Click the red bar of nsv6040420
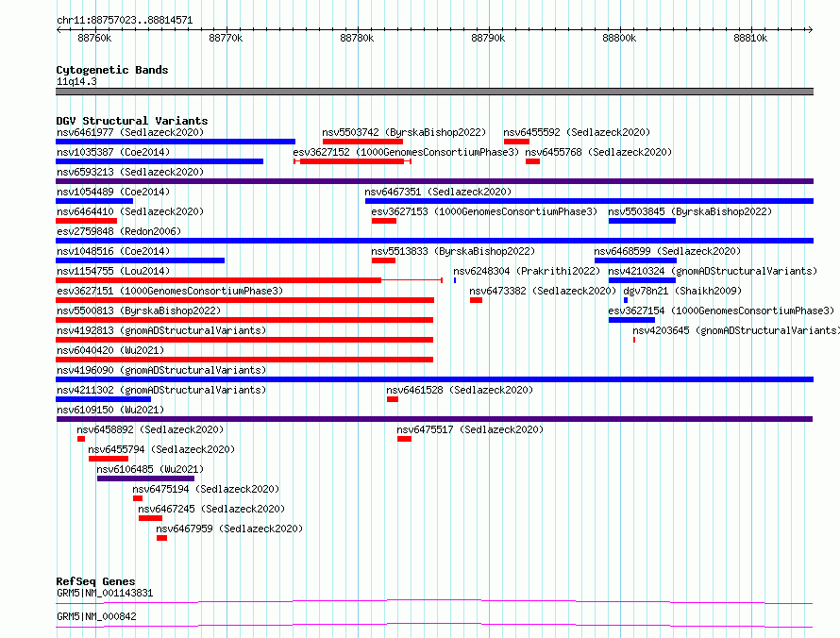This screenshot has height=638, width=840. coord(244,360)
